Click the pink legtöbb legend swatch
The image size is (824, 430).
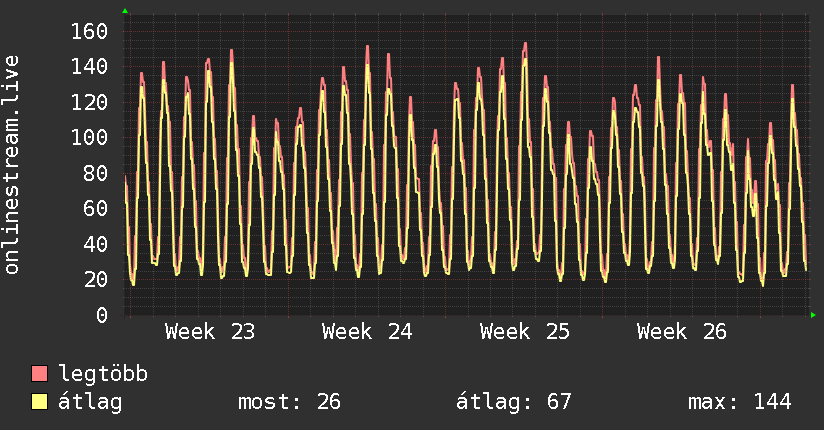39,373
